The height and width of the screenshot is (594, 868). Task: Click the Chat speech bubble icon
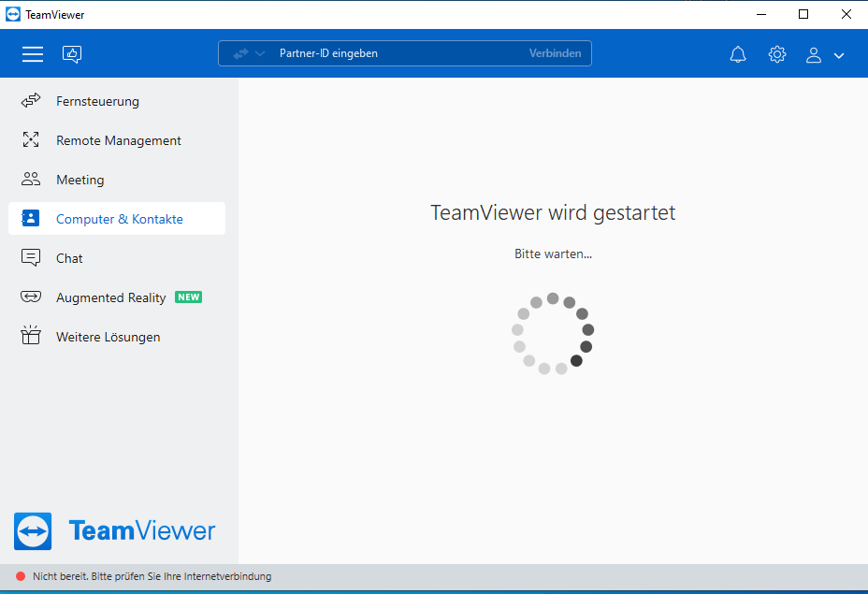31,258
